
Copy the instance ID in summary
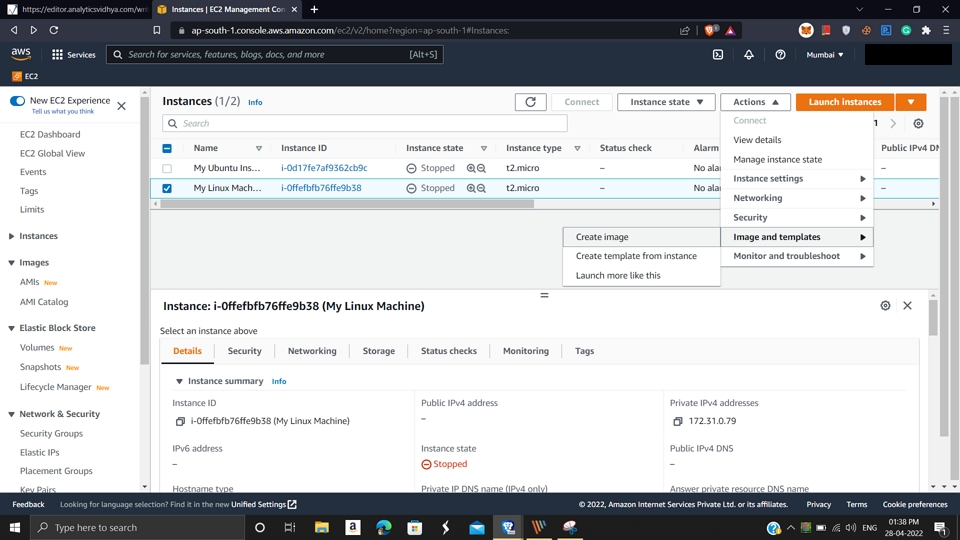tap(180, 421)
